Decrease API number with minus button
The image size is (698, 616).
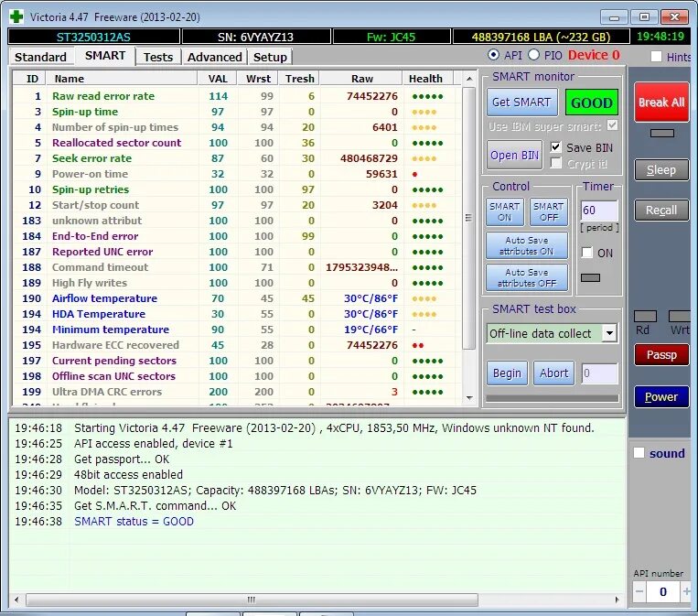pos(639,591)
